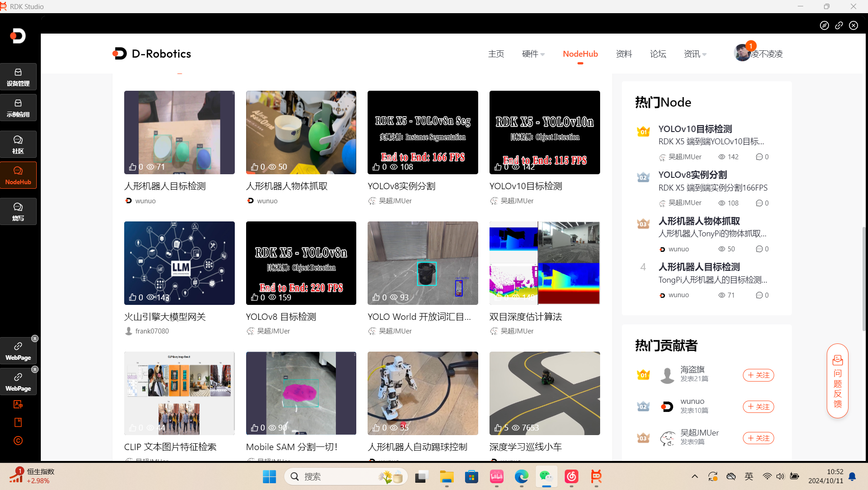Screen dimensions: 868x490
Task: Click the 双目深度估计算法 card title
Action: [x=526, y=317]
